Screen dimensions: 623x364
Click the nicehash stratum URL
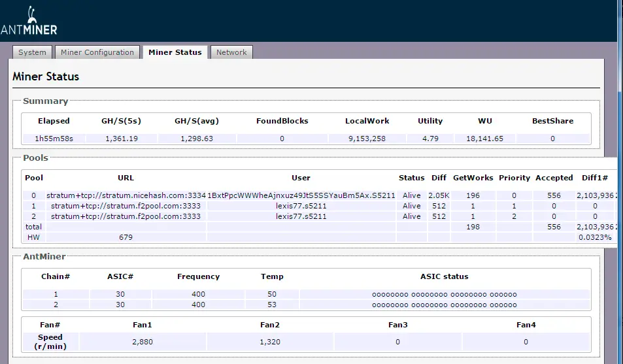coord(126,195)
